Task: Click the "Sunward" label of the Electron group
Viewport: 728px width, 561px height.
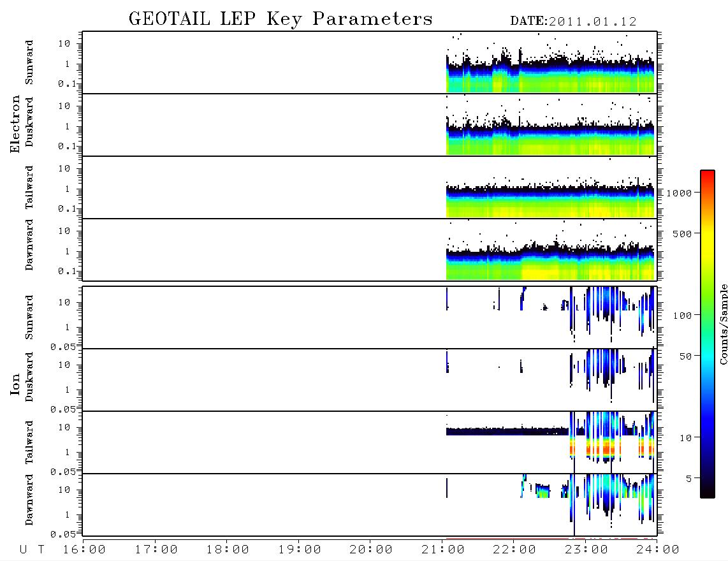Action: click(x=29, y=62)
